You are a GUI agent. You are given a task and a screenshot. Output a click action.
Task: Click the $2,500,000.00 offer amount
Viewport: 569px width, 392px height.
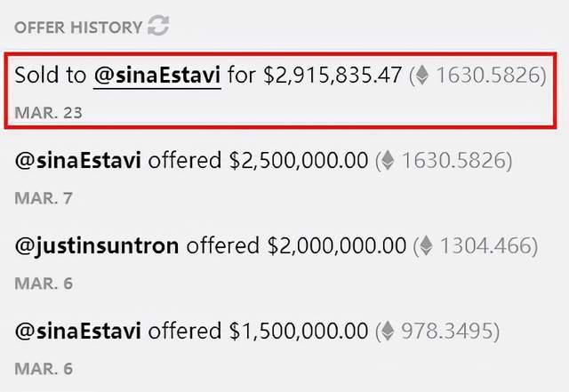pos(299,160)
